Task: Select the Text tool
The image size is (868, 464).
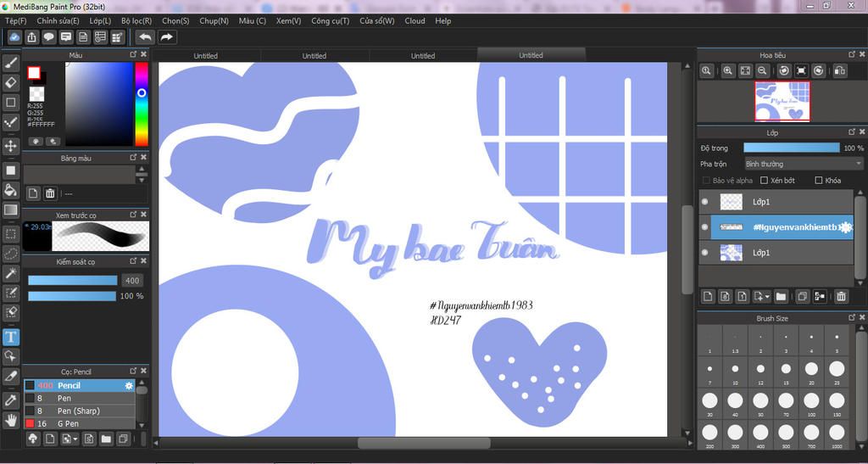Action: (10, 337)
